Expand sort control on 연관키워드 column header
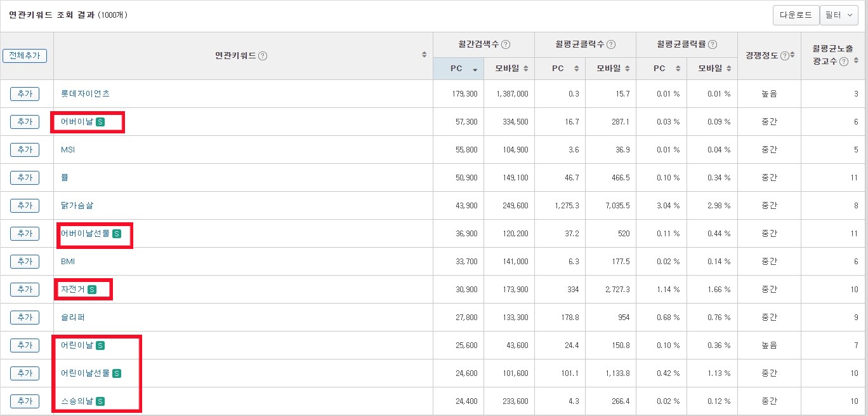Viewport: 868px width, 416px height. coord(424,55)
